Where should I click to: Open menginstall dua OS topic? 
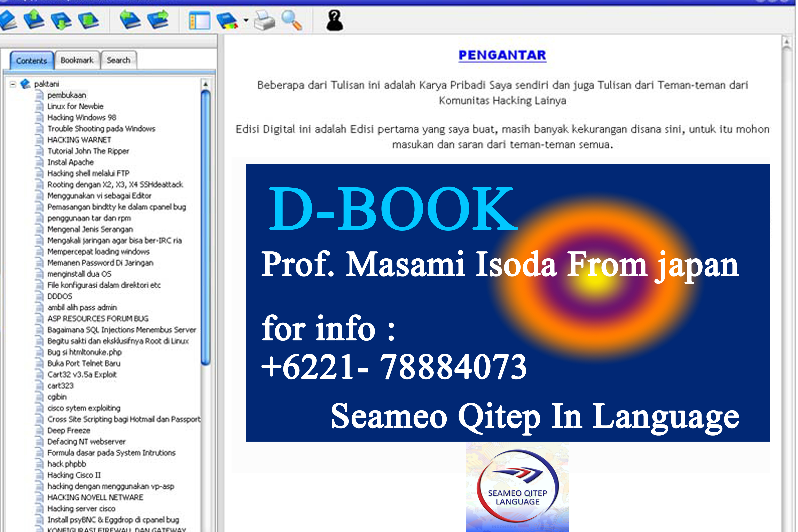[79, 274]
